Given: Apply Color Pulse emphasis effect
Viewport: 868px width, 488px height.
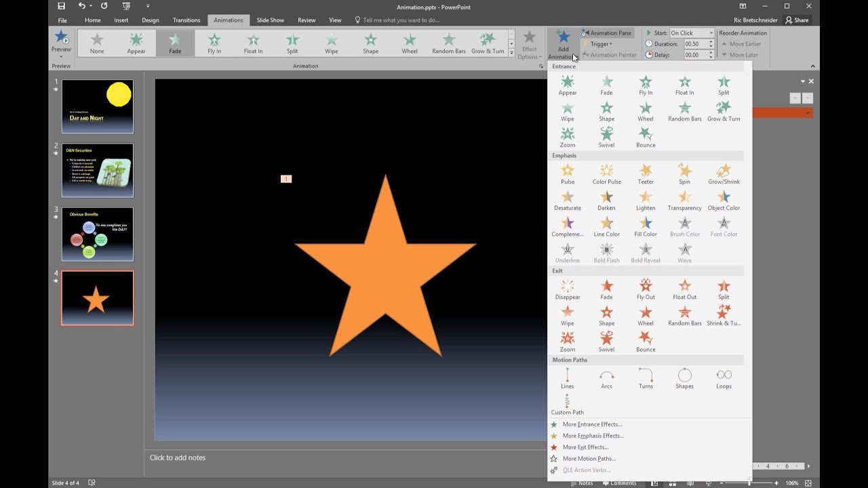Looking at the screenshot, I should pos(606,174).
